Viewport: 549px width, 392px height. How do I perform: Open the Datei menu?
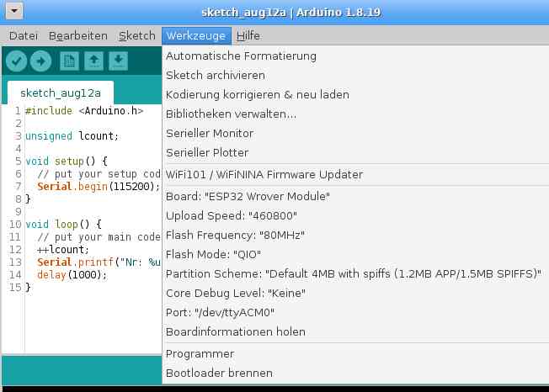coord(24,35)
